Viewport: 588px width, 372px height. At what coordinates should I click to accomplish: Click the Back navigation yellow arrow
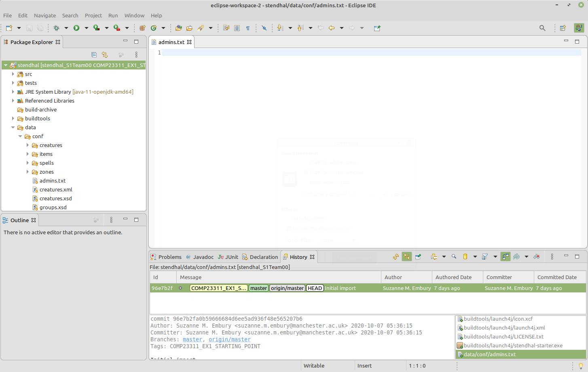pyautogui.click(x=332, y=28)
